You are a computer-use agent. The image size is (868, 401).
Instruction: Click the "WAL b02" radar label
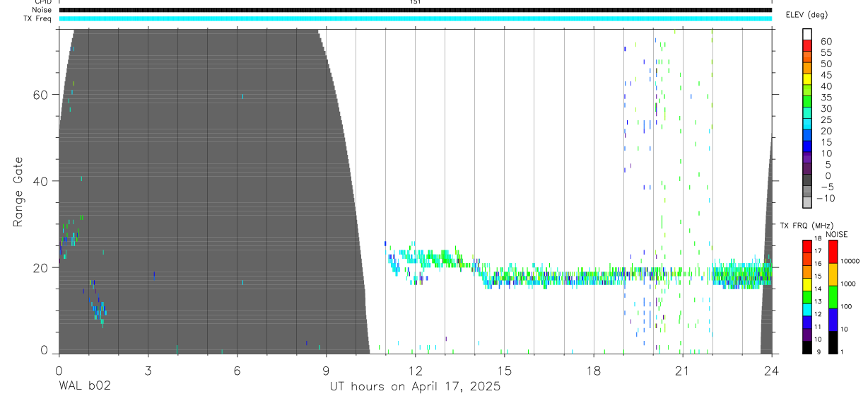pyautogui.click(x=84, y=386)
